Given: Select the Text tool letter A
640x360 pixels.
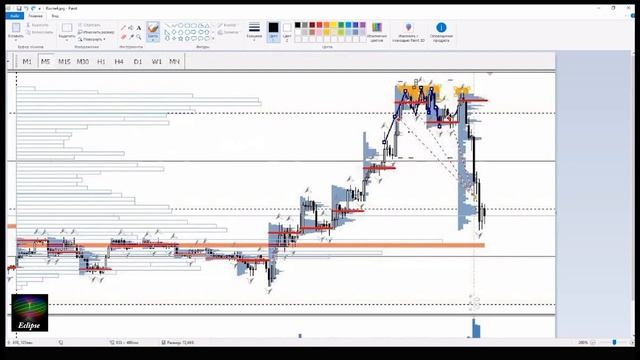Looking at the screenshot, I should point(139,28).
